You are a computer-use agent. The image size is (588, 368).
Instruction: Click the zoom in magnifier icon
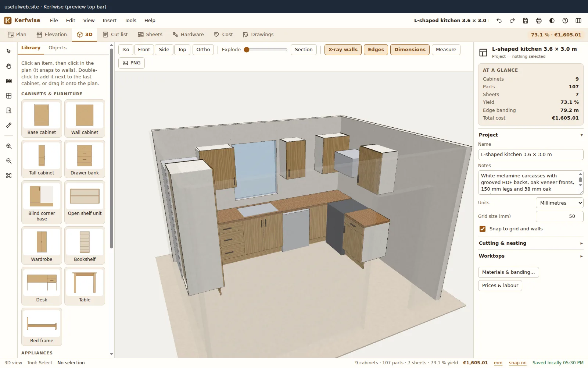point(9,146)
